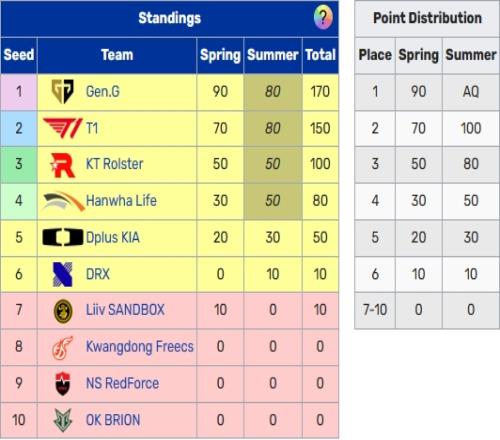Open the Hanwha Life team link

(121, 201)
